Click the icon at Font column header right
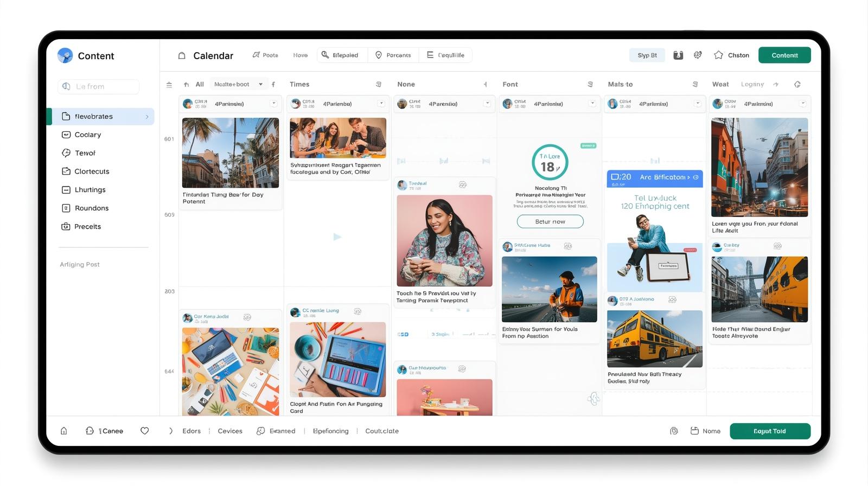The image size is (868, 486). [x=590, y=85]
